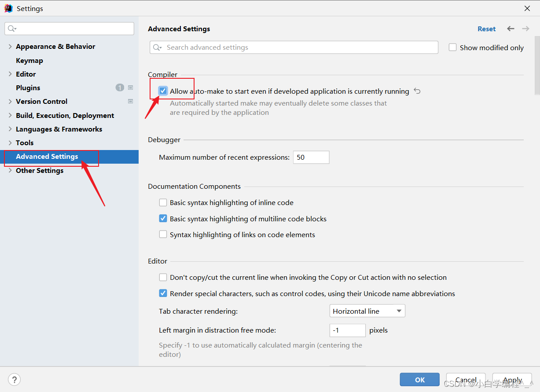Select Advanced Settings in the tree
Viewport: 540px width, 392px height.
click(47, 157)
